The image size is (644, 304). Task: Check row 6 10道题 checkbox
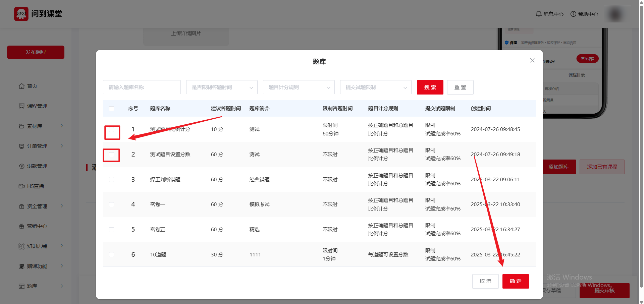tap(112, 255)
